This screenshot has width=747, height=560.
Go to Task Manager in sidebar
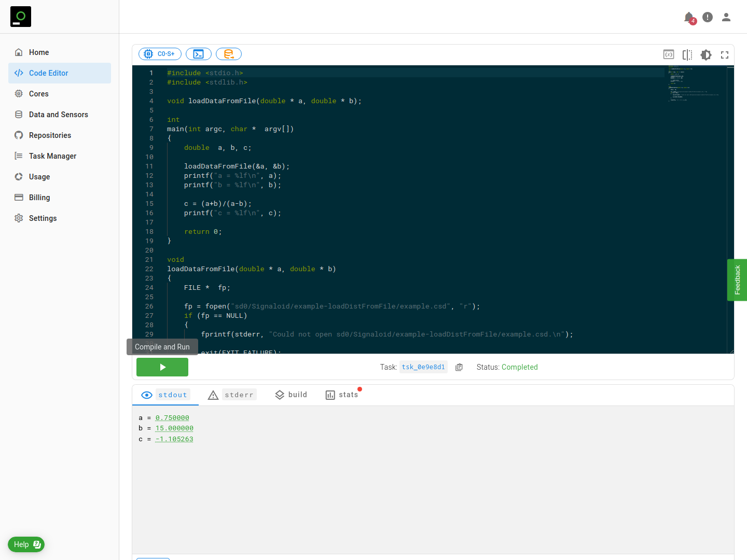click(52, 156)
